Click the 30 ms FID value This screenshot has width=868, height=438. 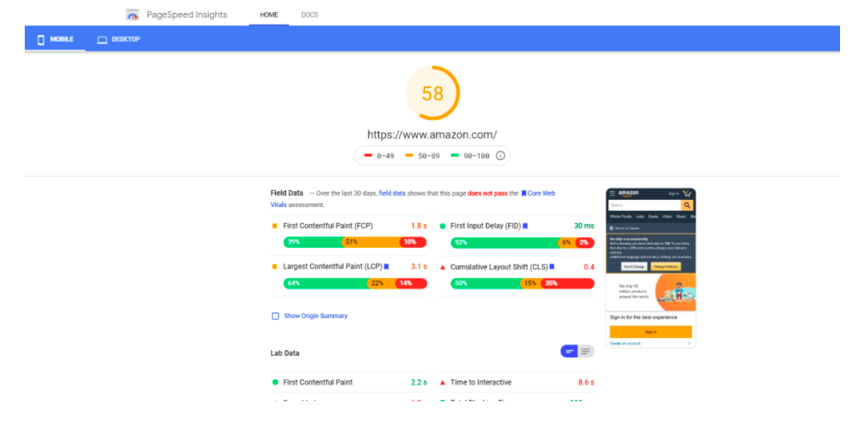(x=584, y=226)
